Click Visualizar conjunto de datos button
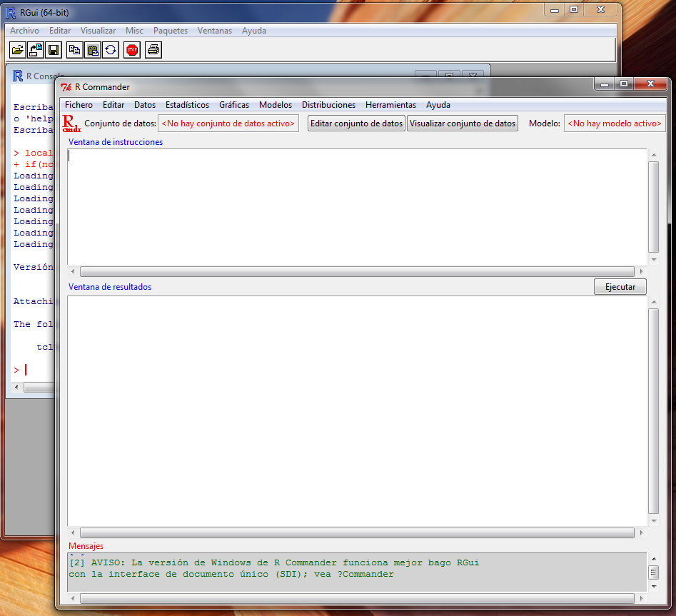 pyautogui.click(x=463, y=123)
